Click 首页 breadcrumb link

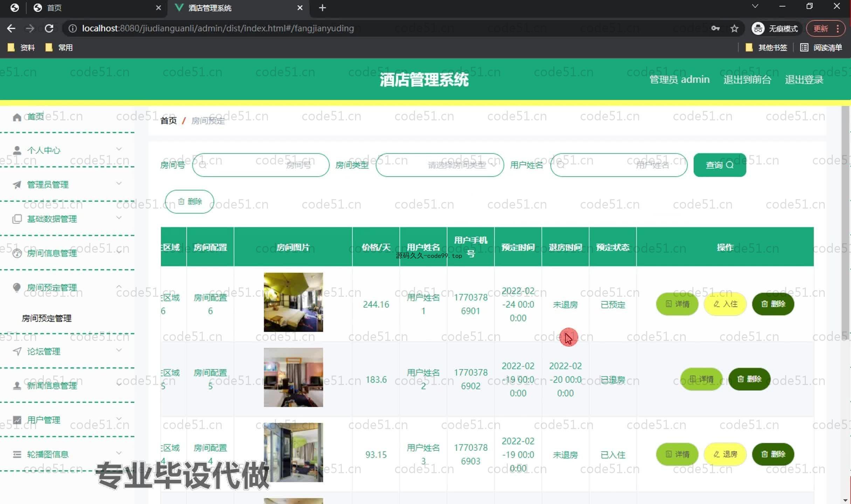[x=168, y=121]
